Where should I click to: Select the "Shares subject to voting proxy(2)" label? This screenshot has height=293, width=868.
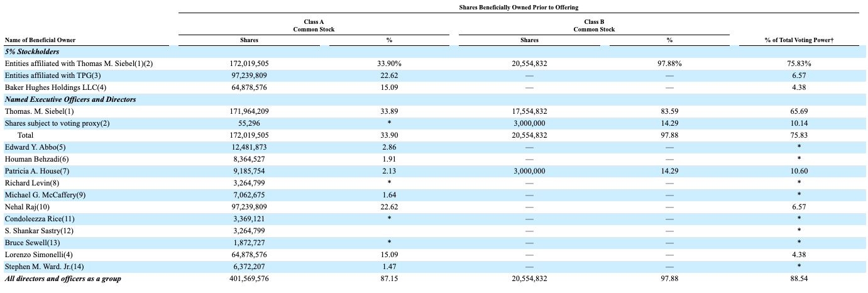click(57, 123)
